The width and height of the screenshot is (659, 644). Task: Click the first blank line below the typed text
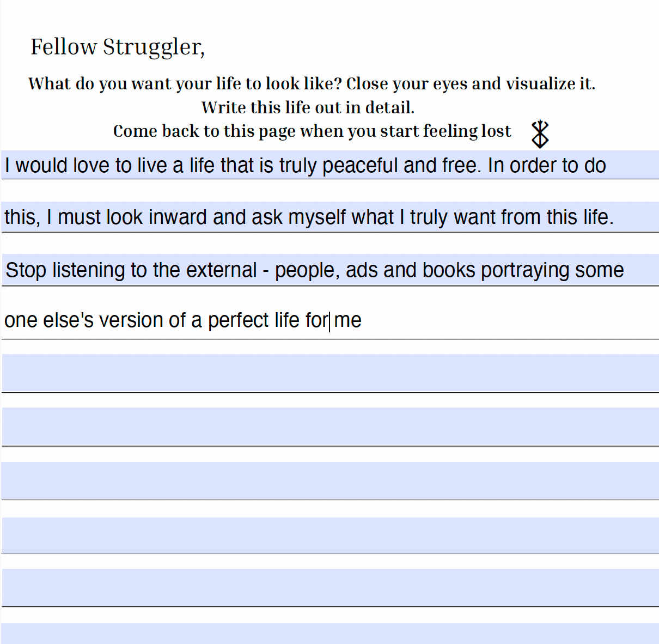(330, 373)
